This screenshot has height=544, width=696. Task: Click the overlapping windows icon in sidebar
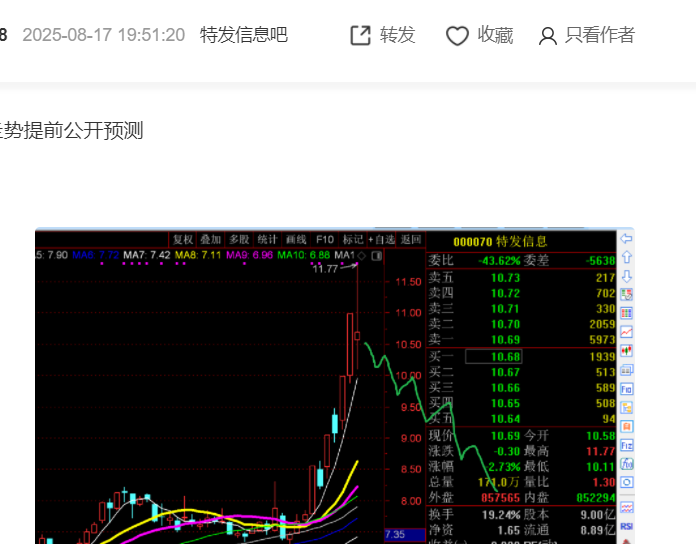(626, 370)
